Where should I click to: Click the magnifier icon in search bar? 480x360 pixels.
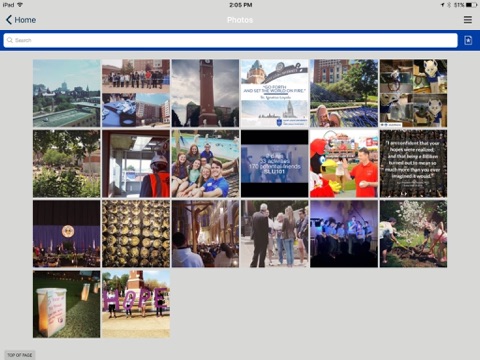tap(10, 40)
